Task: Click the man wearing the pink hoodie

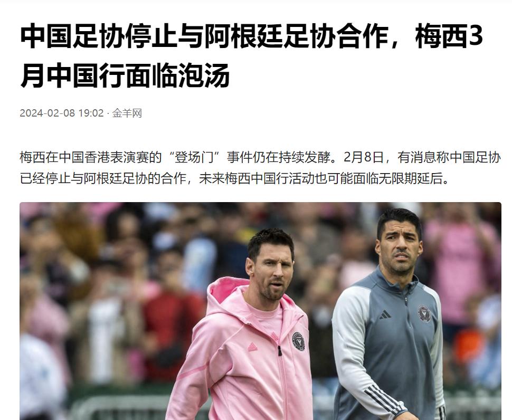Action: coord(248,326)
